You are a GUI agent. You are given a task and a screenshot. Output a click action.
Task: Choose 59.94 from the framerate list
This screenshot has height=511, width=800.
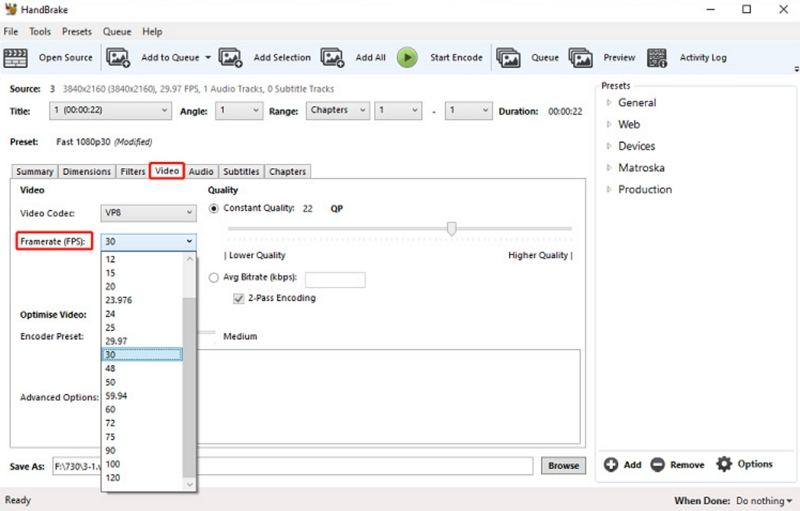(118, 395)
